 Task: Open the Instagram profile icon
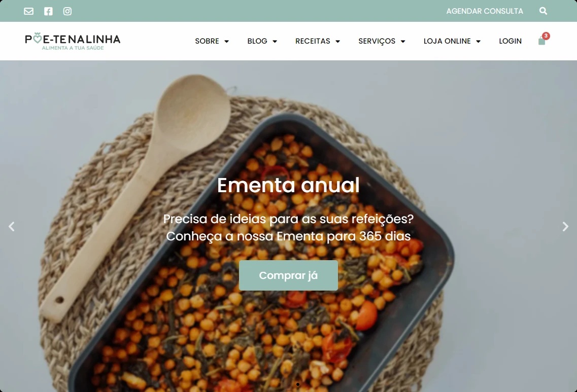click(67, 11)
